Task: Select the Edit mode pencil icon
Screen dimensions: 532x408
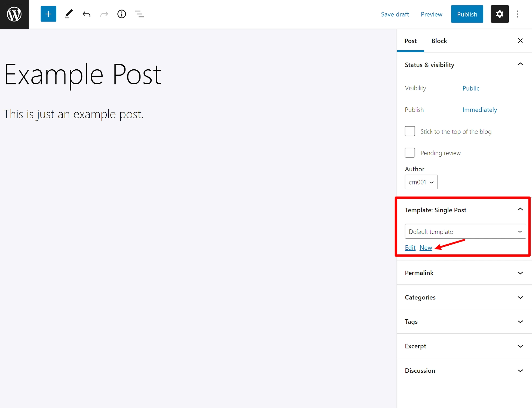Action: point(68,14)
